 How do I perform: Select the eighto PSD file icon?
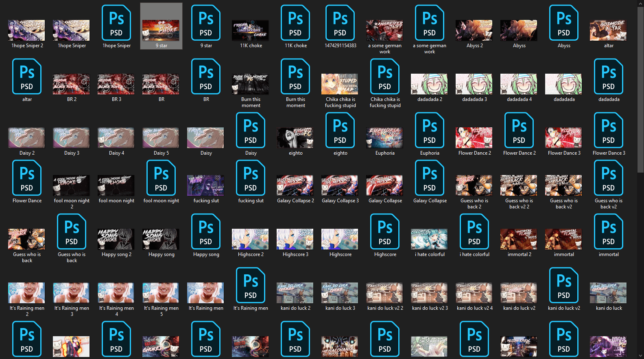(340, 130)
